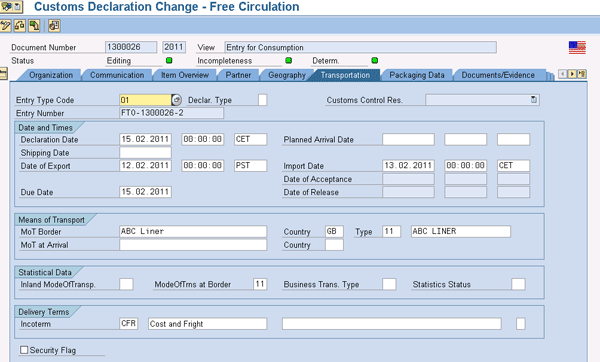This screenshot has height=362, width=600.
Task: Click the green Incompleteness indicator
Action: [289, 60]
